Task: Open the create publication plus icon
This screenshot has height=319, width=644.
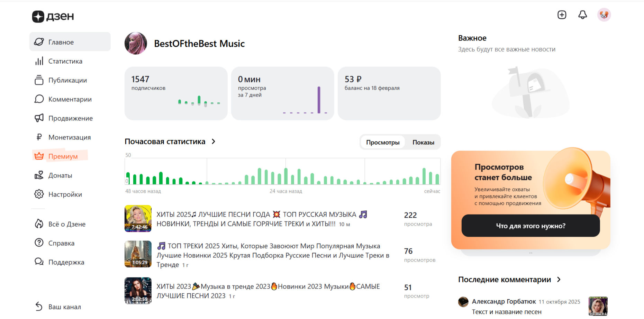Action: 562,15
